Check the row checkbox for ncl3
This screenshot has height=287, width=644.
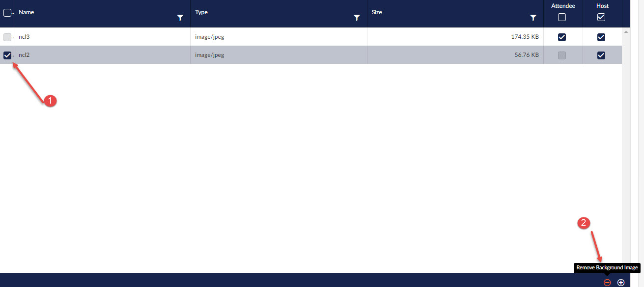click(7, 37)
